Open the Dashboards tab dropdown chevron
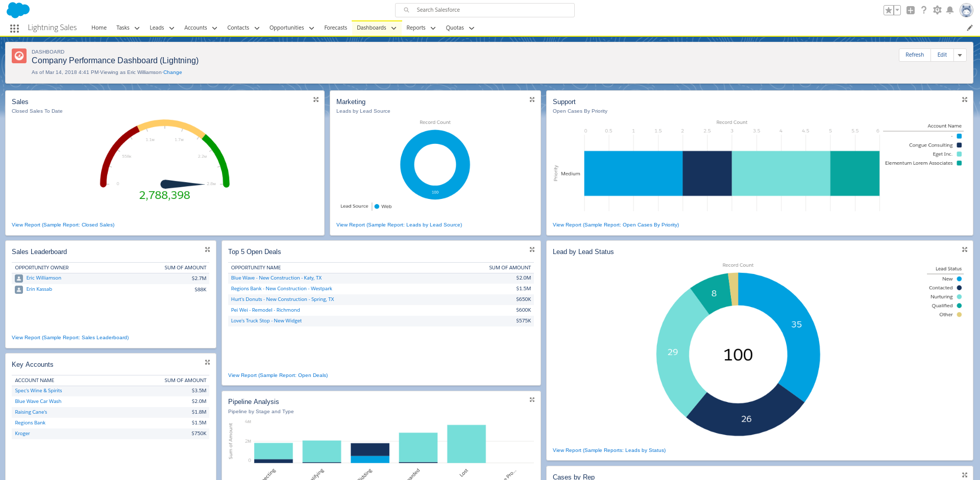This screenshot has height=480, width=980. point(394,29)
